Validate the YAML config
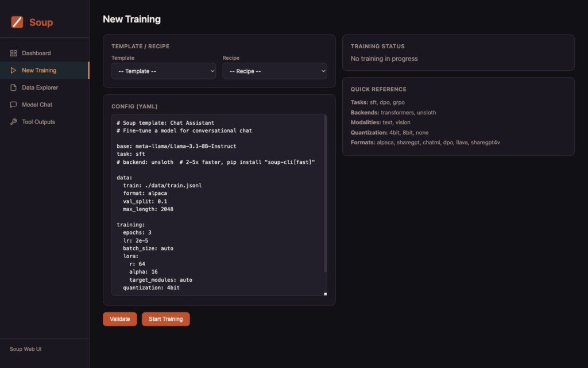This screenshot has height=368, width=588. pos(119,319)
